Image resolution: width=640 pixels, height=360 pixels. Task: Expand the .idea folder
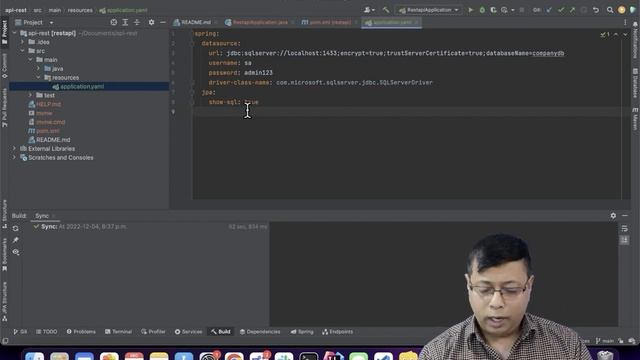22,42
